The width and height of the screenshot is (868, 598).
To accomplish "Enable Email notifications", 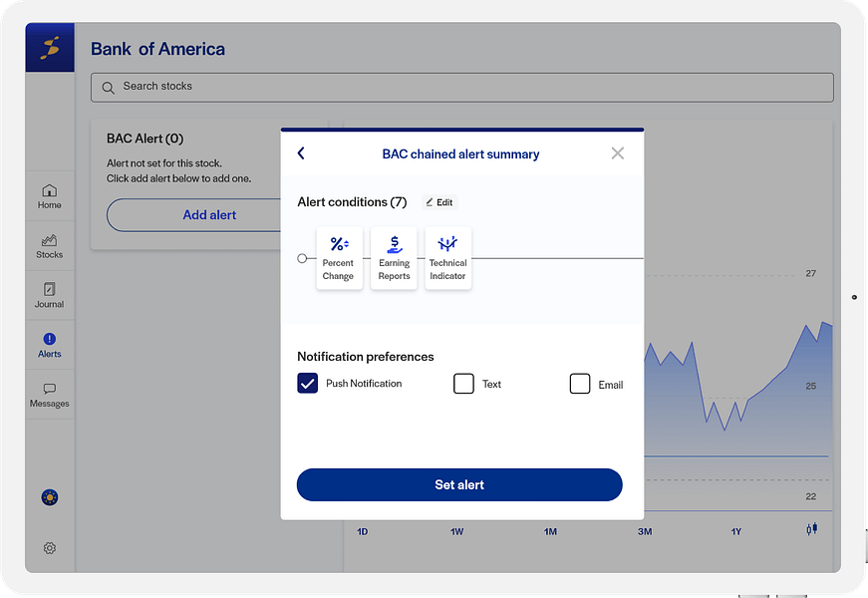I will tap(579, 383).
